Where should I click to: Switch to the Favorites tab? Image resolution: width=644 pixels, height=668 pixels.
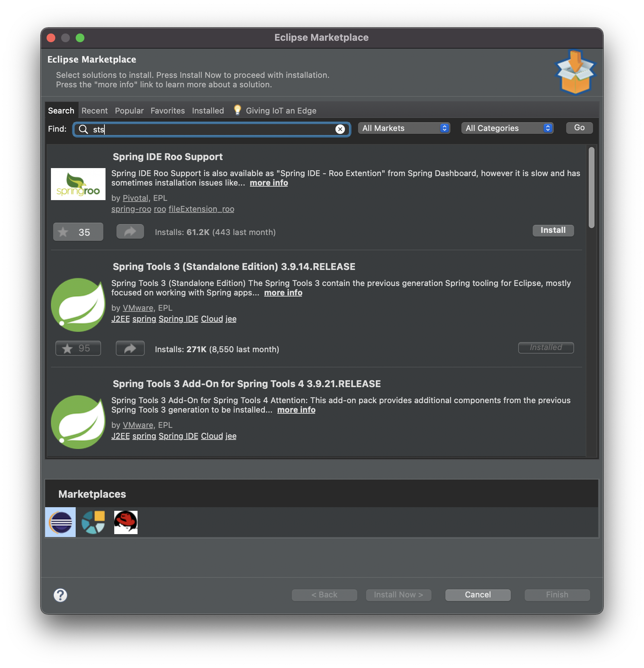[x=168, y=111]
